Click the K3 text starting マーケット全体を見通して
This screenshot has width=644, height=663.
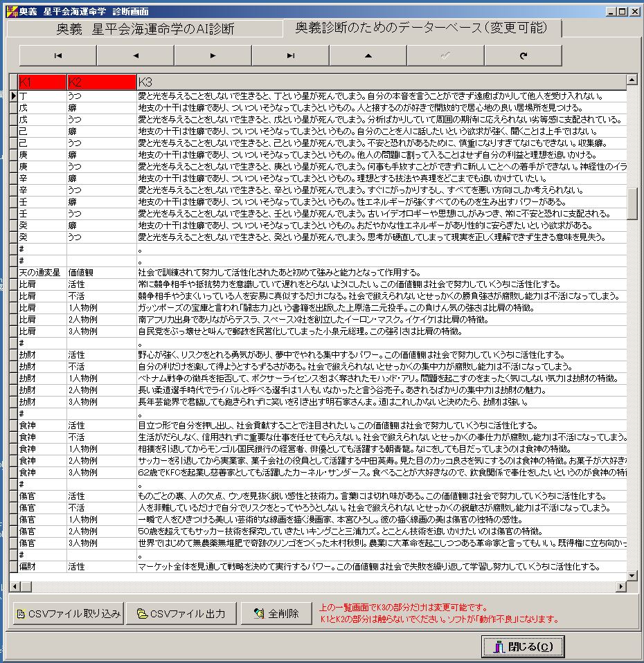tap(368, 567)
